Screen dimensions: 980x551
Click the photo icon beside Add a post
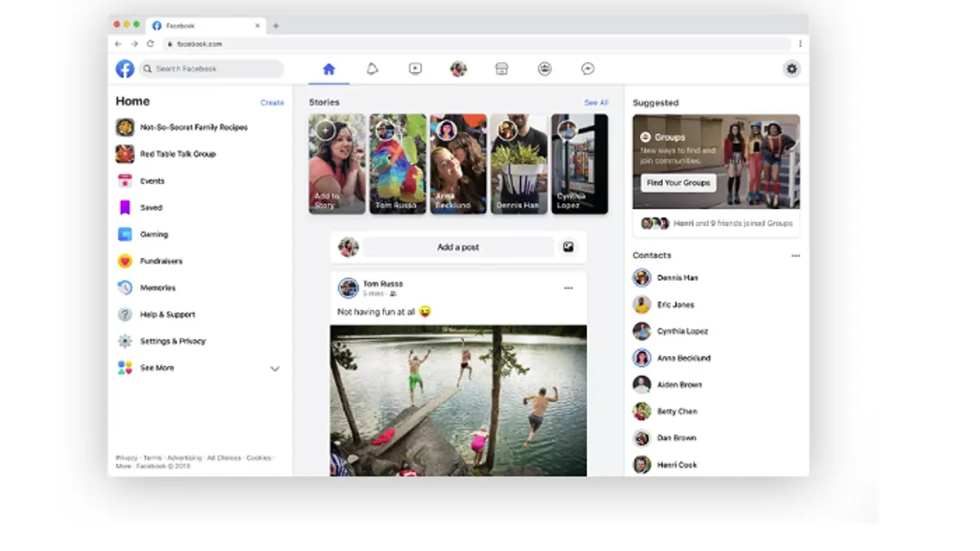568,247
